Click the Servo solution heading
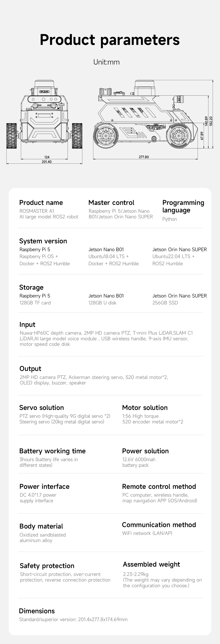Screen dimensions: 220x644 click(x=42, y=407)
